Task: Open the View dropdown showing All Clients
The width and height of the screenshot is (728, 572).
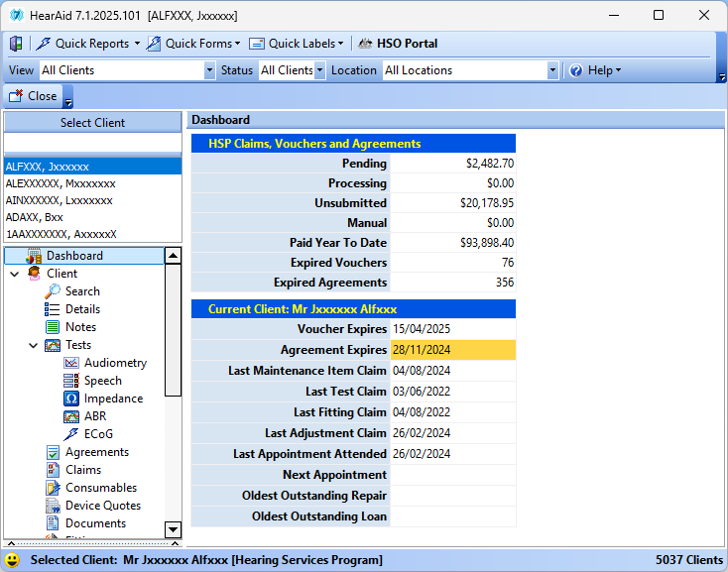Action: click(x=209, y=70)
